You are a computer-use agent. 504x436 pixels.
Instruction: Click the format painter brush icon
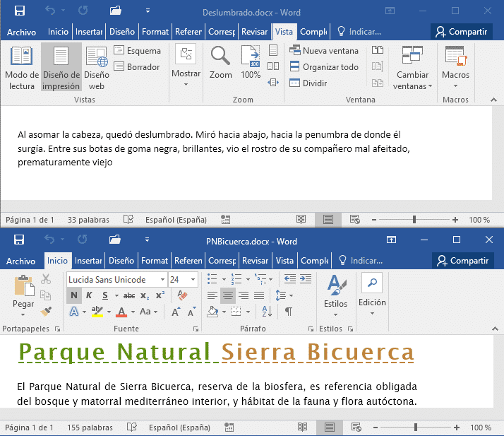tap(47, 311)
